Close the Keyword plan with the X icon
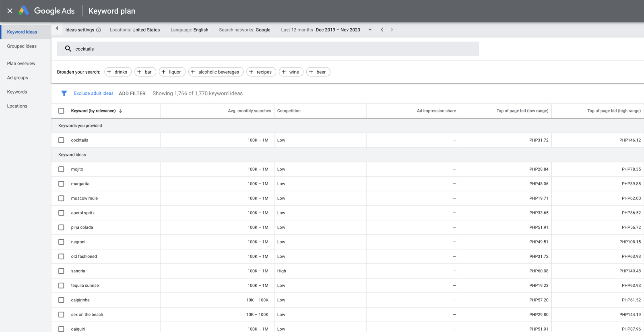 click(x=10, y=11)
